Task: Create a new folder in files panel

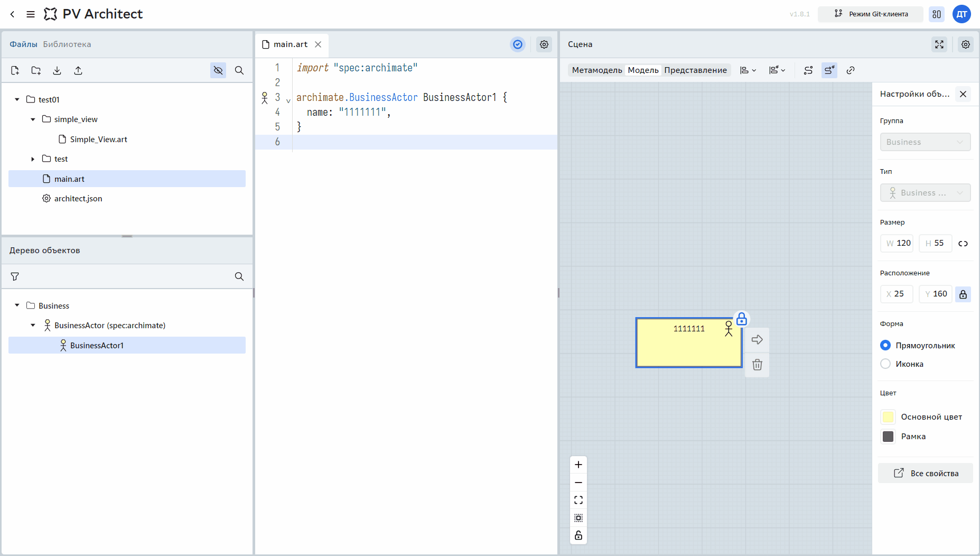Action: click(36, 70)
